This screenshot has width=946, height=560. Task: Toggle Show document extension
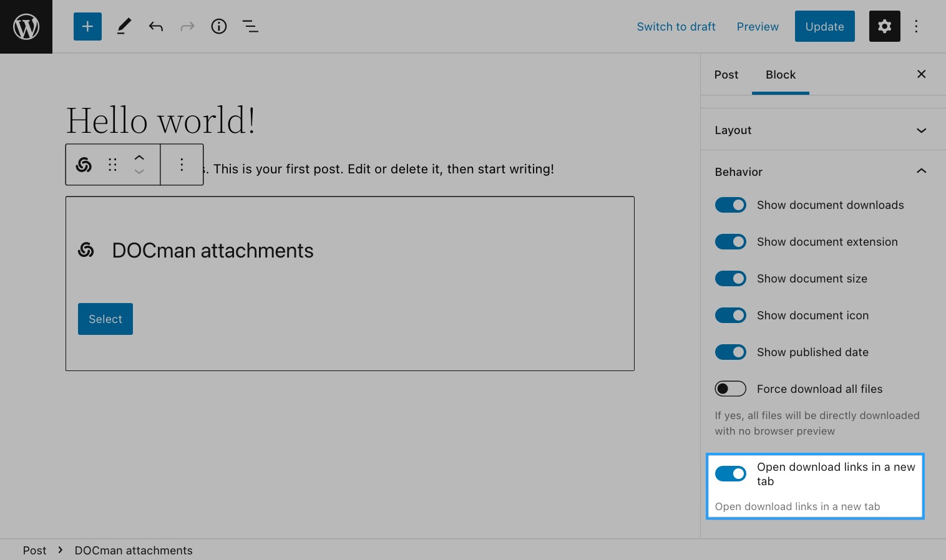coord(730,242)
